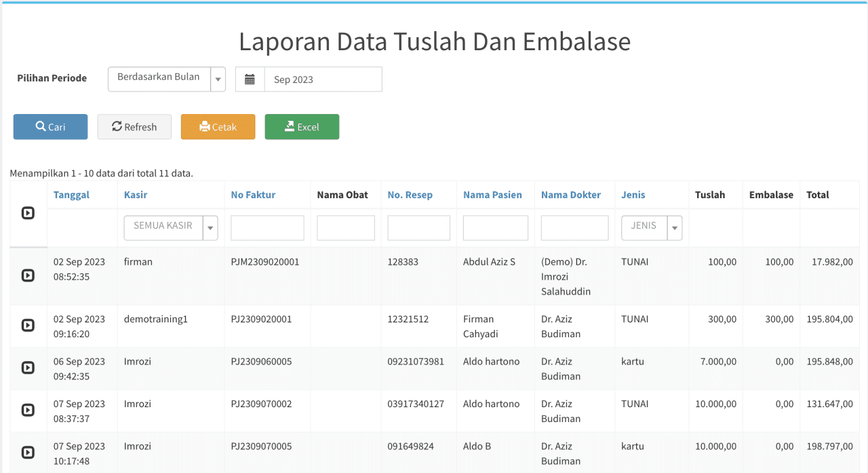868x473 pixels.
Task: Expand row for invoice PJ2309020001
Action: (28, 326)
